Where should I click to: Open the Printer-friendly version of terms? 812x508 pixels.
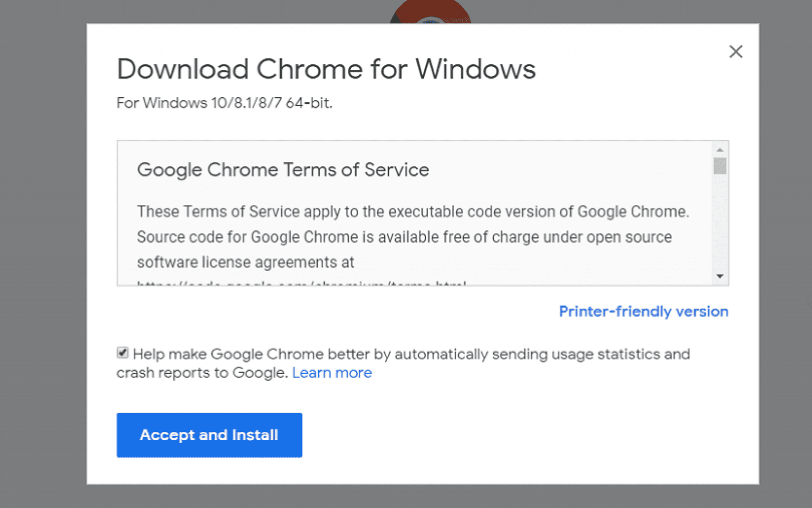pos(643,311)
